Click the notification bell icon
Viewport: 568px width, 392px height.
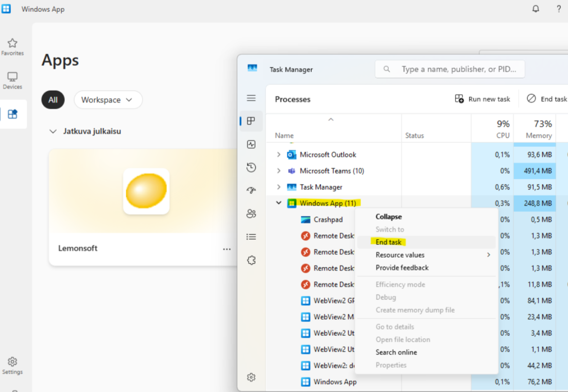click(x=536, y=9)
